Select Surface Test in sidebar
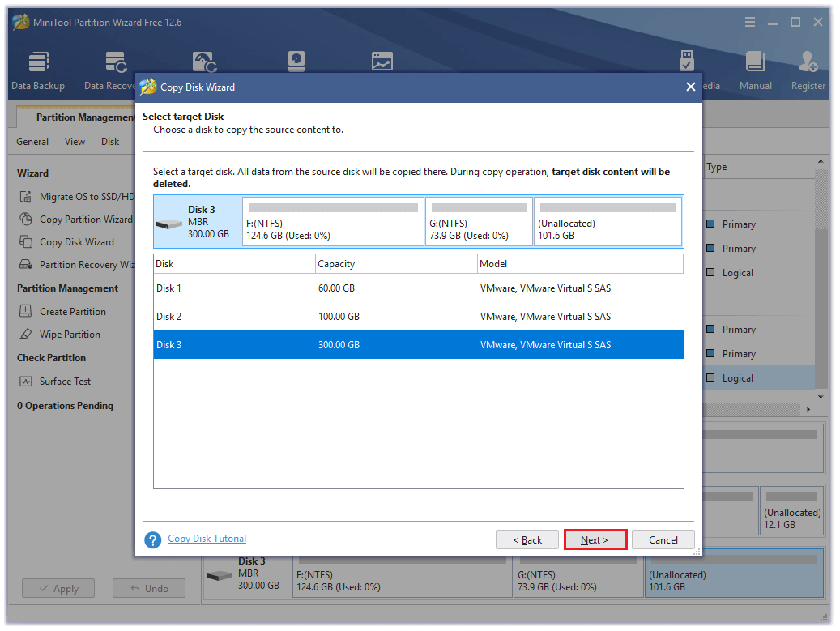 click(x=65, y=382)
